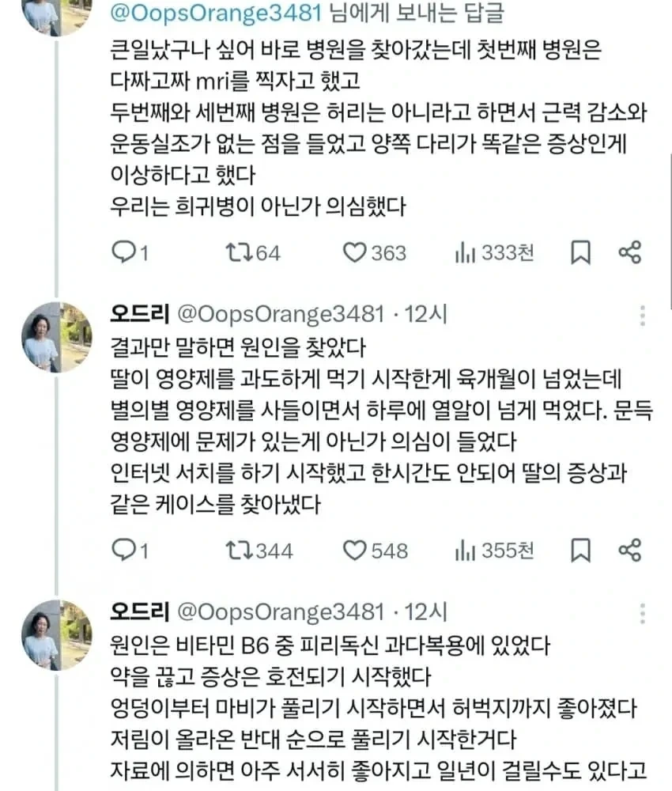Click the 오드리 username on the second tweet
The height and width of the screenshot is (791, 672).
(x=140, y=314)
